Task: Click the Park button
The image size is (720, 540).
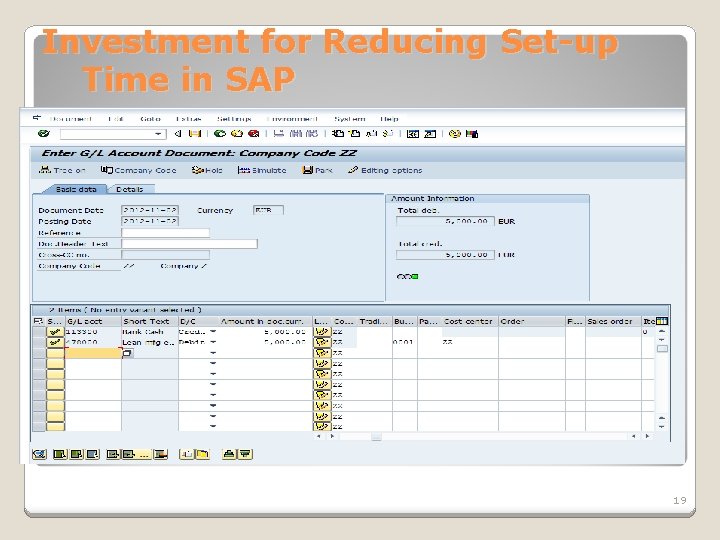Action: click(317, 170)
